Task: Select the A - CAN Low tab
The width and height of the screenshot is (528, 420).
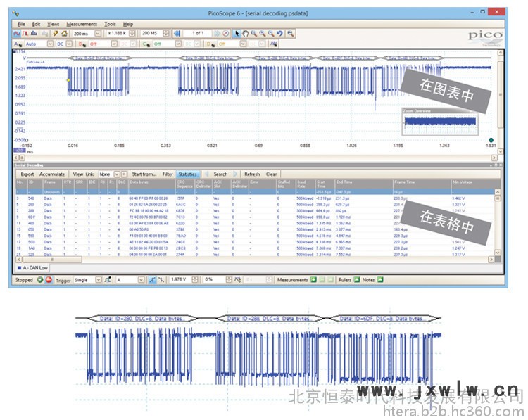Action: point(32,267)
